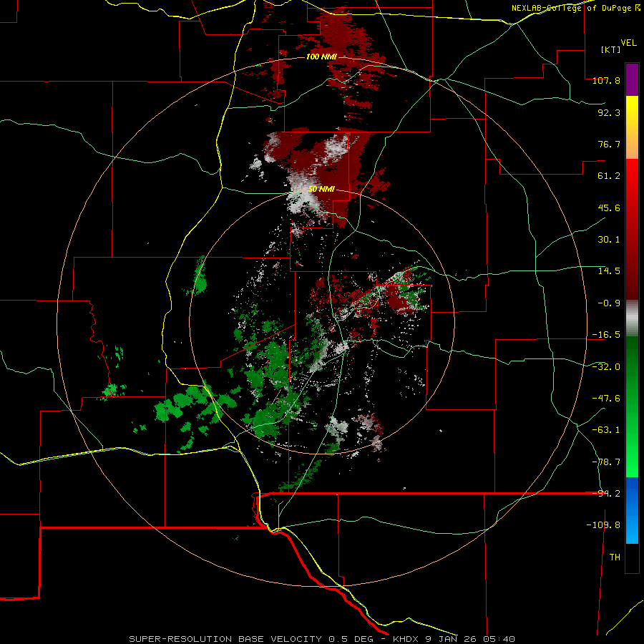Click the 92.3 velocity scale value
The height and width of the screenshot is (644, 644).
[x=609, y=112]
